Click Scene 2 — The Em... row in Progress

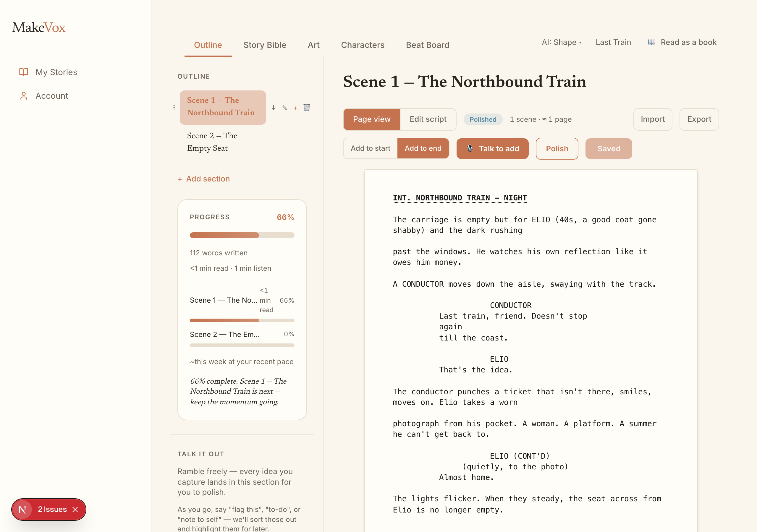pyautogui.click(x=242, y=334)
